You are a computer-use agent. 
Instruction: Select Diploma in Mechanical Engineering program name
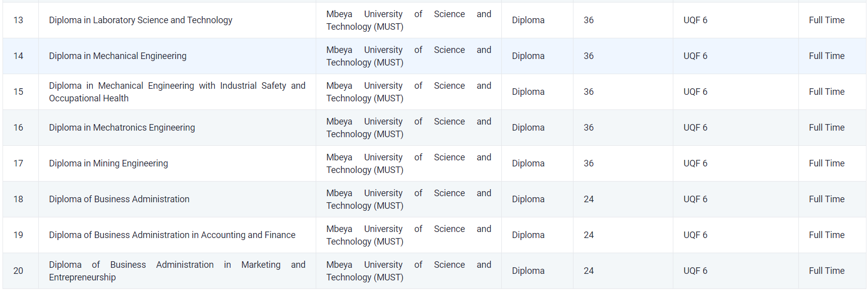tap(118, 56)
